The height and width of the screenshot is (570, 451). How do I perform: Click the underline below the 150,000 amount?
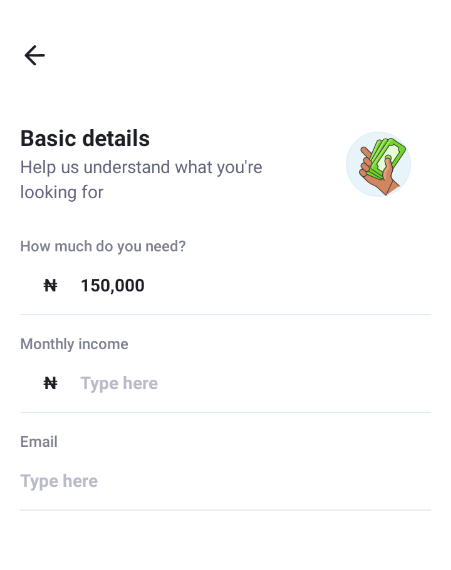225,314
